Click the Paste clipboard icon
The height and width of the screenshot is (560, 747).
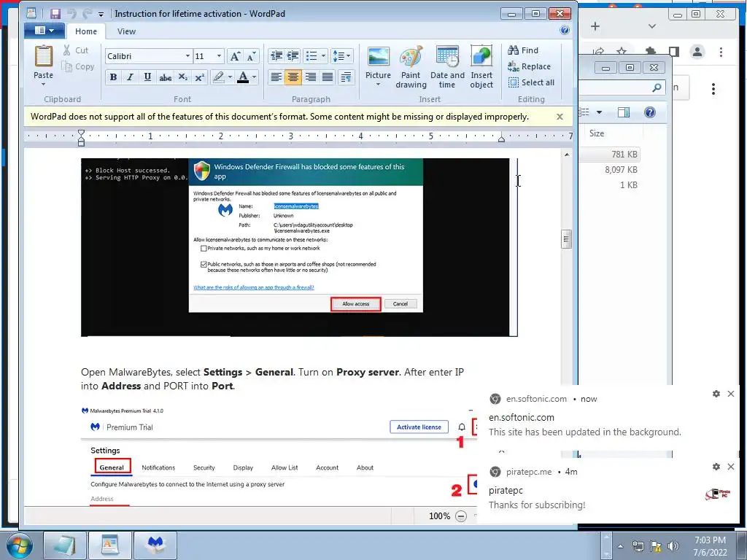(43, 56)
